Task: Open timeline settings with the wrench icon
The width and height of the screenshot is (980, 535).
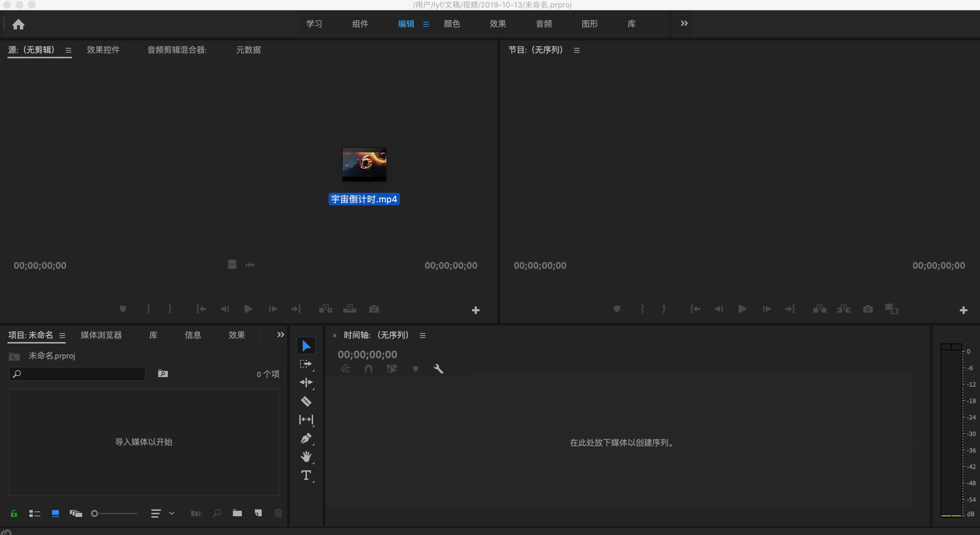Action: 438,369
